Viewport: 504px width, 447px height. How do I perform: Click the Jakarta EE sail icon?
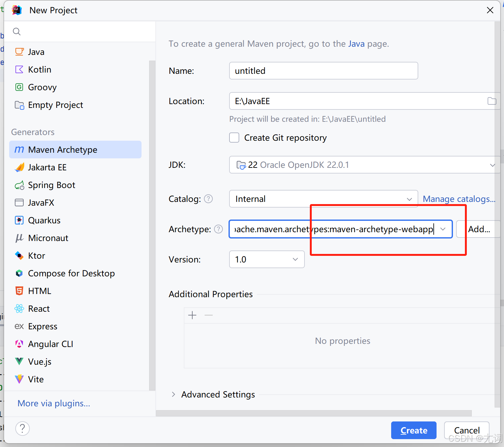(x=20, y=167)
